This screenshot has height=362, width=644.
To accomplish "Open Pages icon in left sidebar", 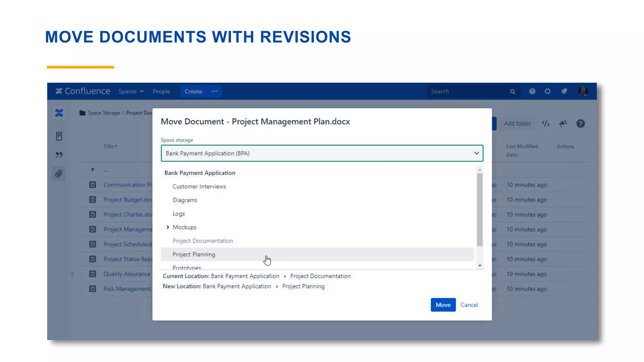I will (x=59, y=136).
